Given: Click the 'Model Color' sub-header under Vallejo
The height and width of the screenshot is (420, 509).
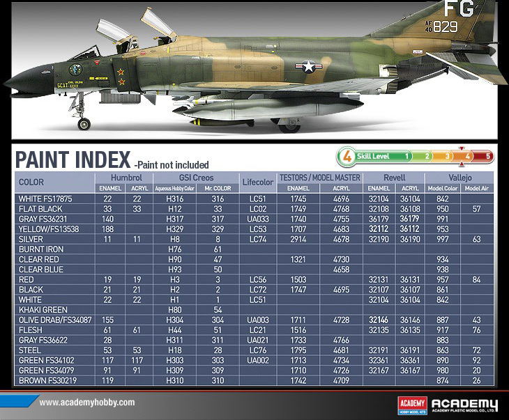Looking at the screenshot, I should (443, 189).
